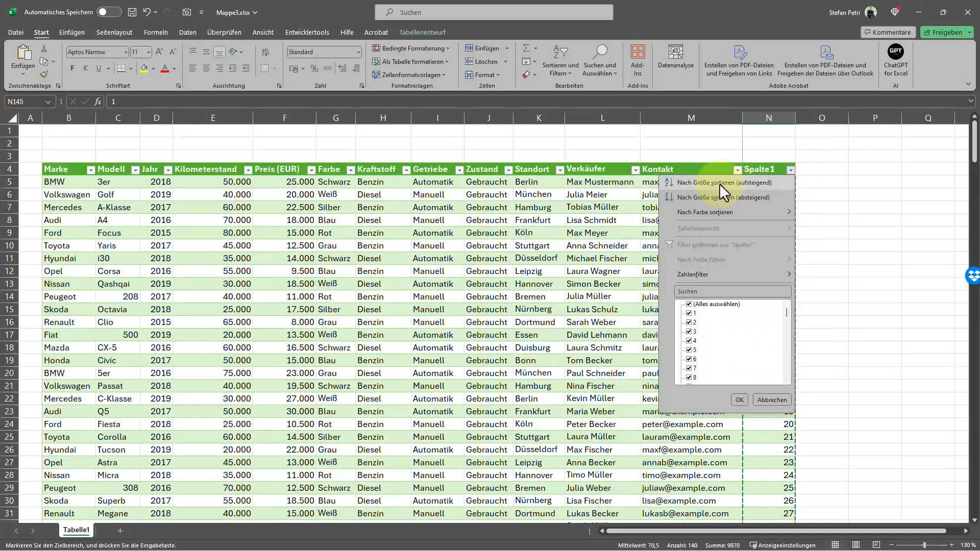Click the Undo arrow icon
Screen dimensions: 980x551
pos(146,12)
